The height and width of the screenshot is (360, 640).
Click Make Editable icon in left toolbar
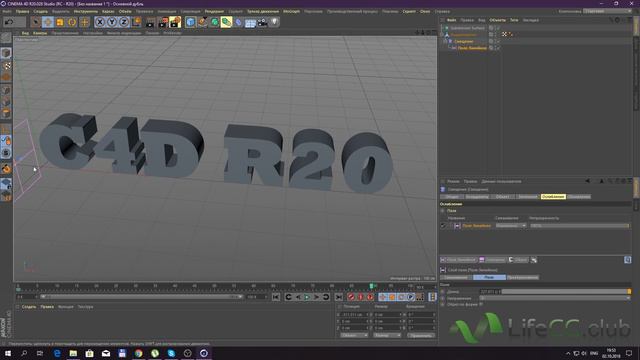pyautogui.click(x=6, y=38)
